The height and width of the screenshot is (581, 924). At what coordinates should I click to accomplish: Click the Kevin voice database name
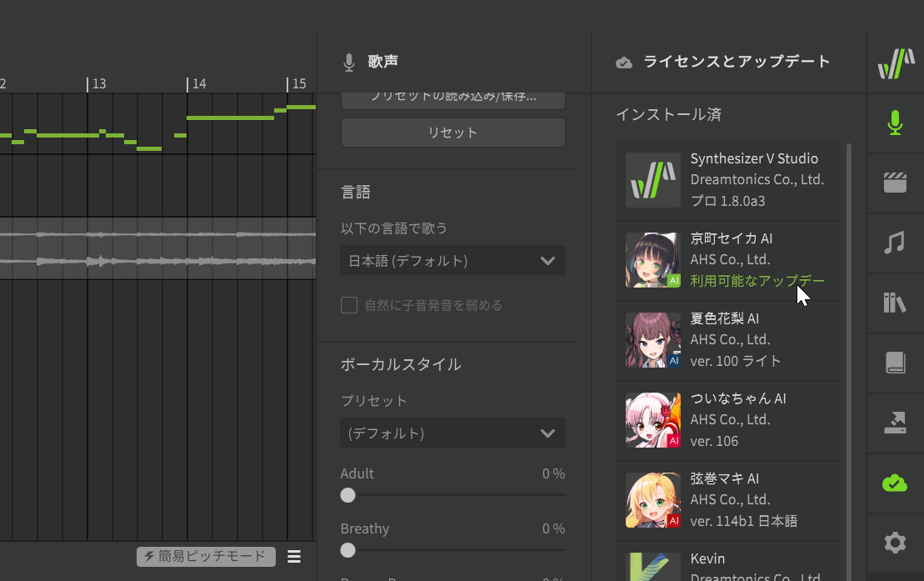point(707,558)
